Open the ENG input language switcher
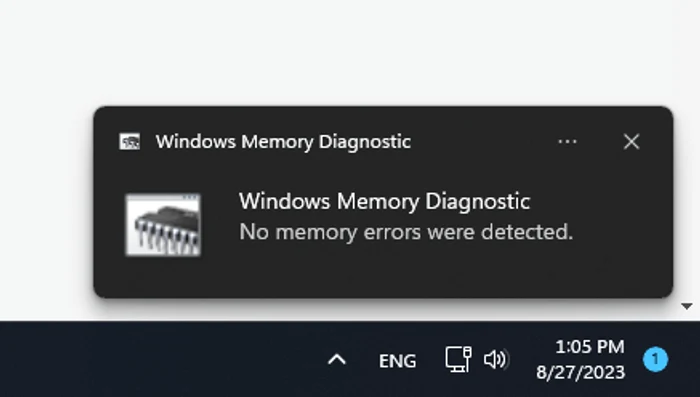 click(397, 361)
